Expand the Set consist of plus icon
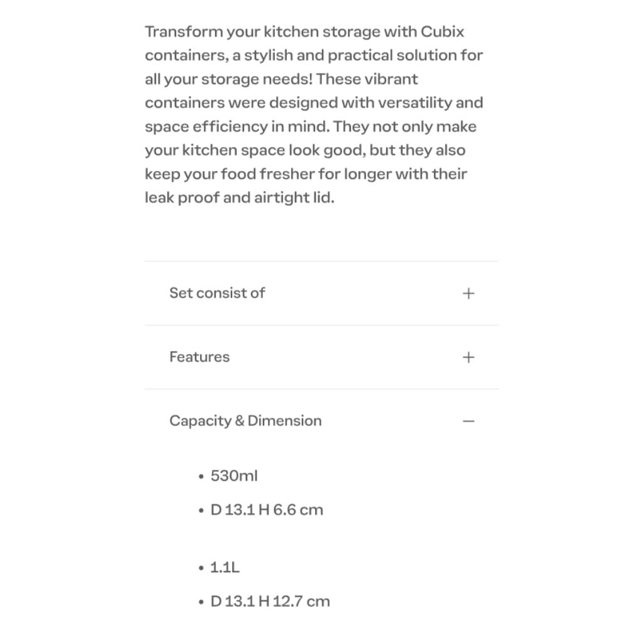Screen dimensions: 644x644 pyautogui.click(x=468, y=293)
